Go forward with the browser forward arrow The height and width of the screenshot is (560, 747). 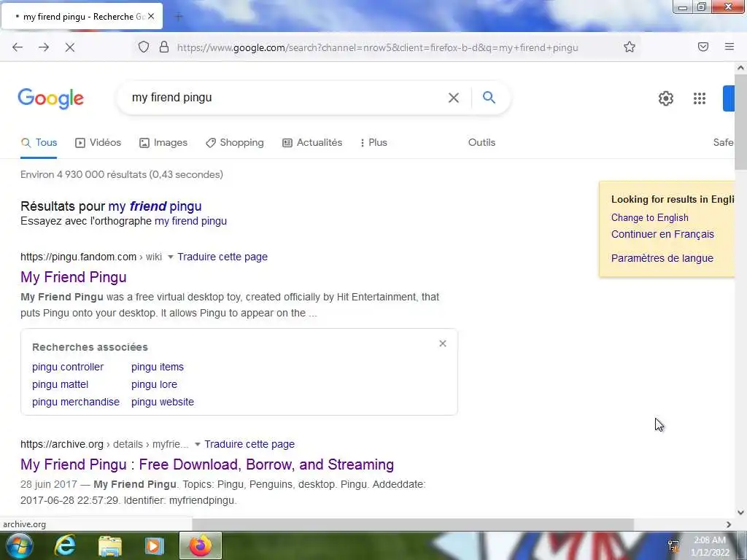click(44, 47)
